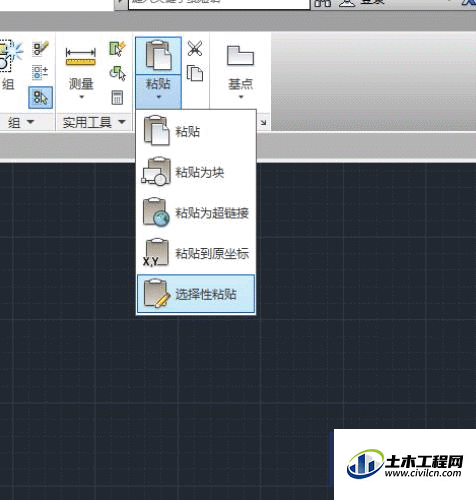This screenshot has width=476, height=500.
Task: Click the 测量 measure ruler icon
Action: point(81,56)
